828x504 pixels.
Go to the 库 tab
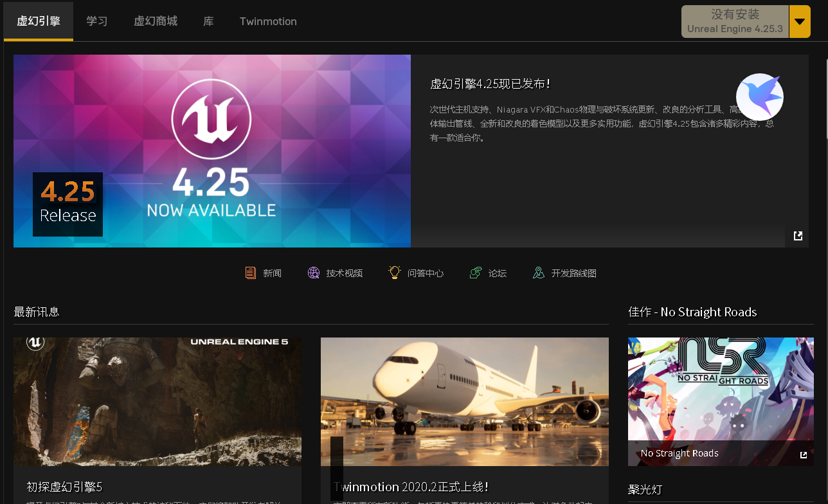coord(208,21)
